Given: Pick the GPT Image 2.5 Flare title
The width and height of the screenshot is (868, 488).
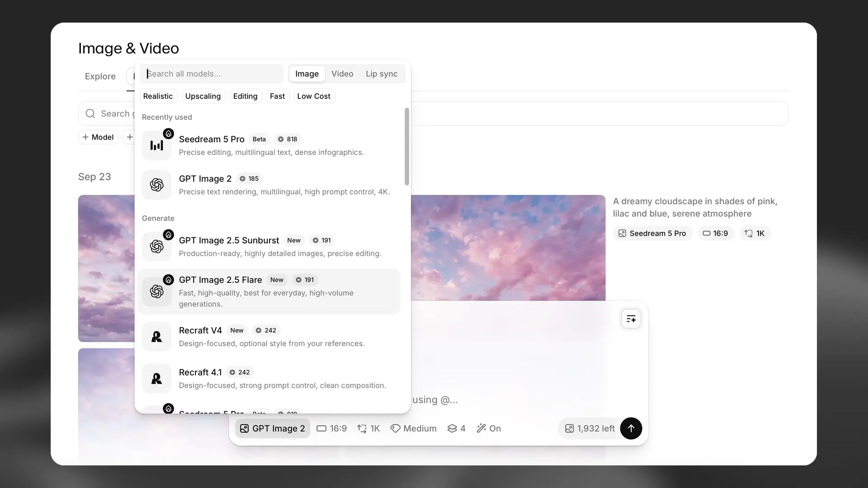Looking at the screenshot, I should tap(221, 280).
